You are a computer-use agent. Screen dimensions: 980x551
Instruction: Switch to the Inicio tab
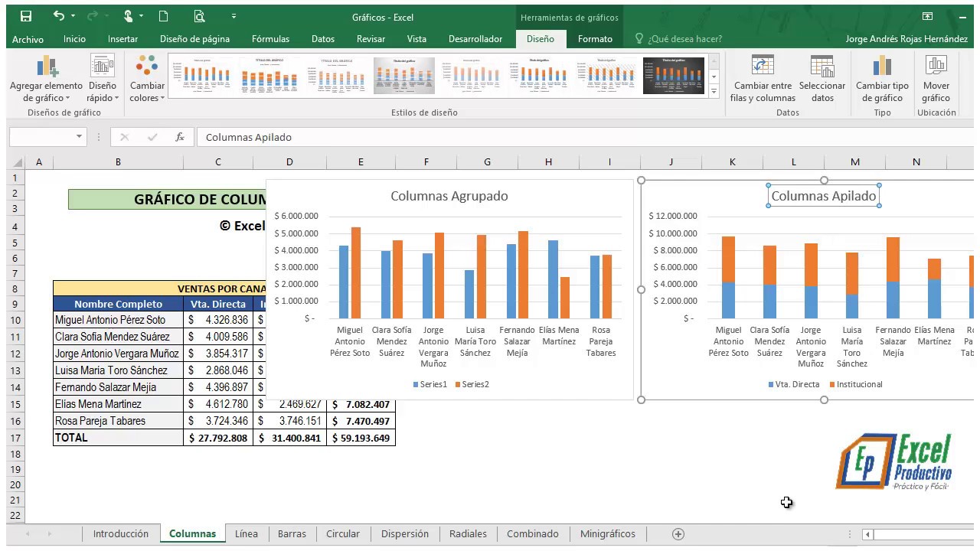74,39
